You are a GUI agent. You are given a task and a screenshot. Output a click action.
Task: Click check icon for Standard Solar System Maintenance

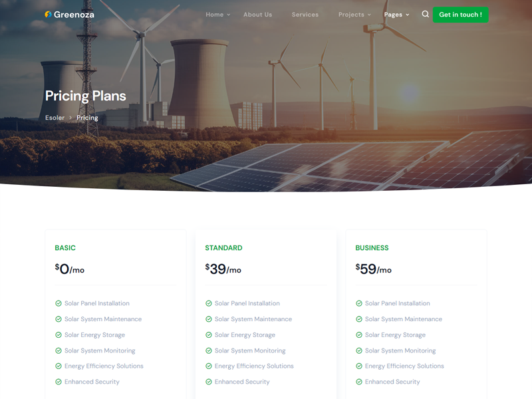click(x=209, y=319)
